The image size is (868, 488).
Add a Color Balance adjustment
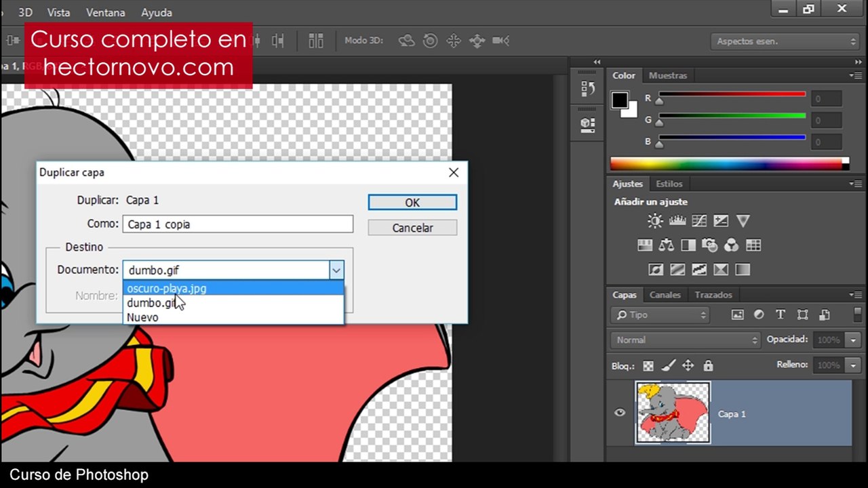667,245
